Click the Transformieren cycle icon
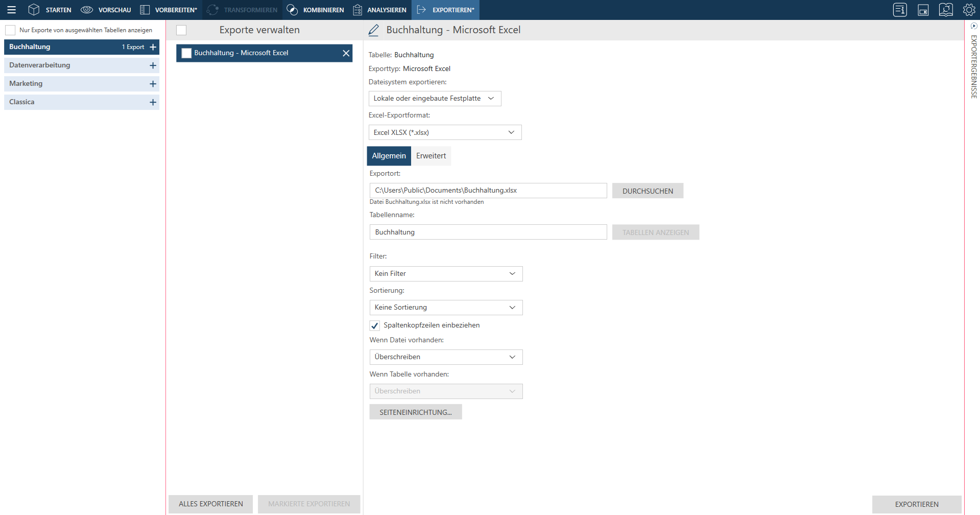The image size is (980, 515). click(x=213, y=10)
